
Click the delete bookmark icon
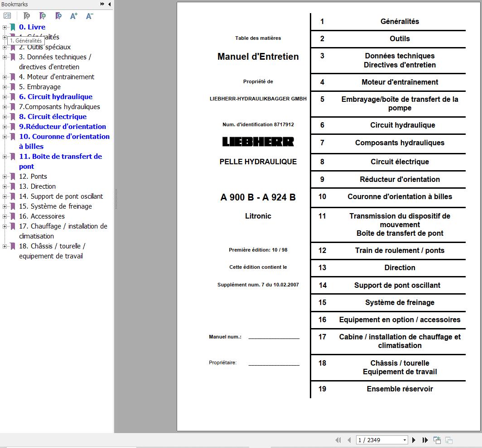[27, 16]
